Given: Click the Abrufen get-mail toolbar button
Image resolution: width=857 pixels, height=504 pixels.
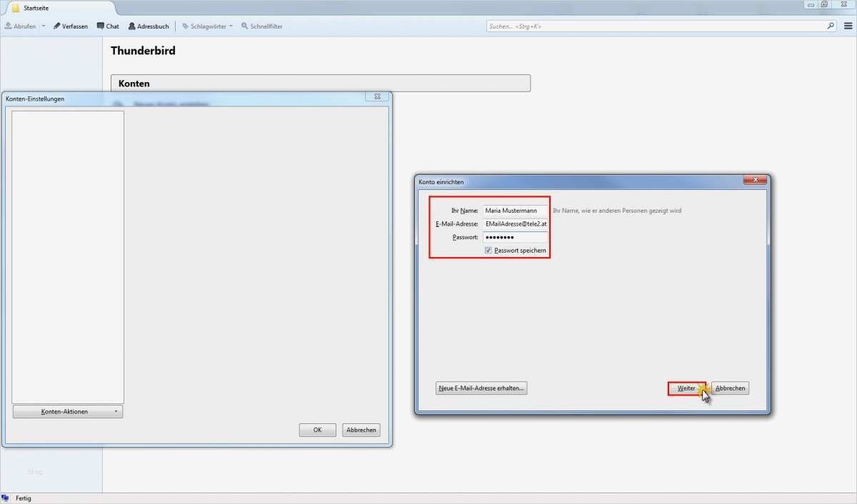Looking at the screenshot, I should pyautogui.click(x=20, y=26).
